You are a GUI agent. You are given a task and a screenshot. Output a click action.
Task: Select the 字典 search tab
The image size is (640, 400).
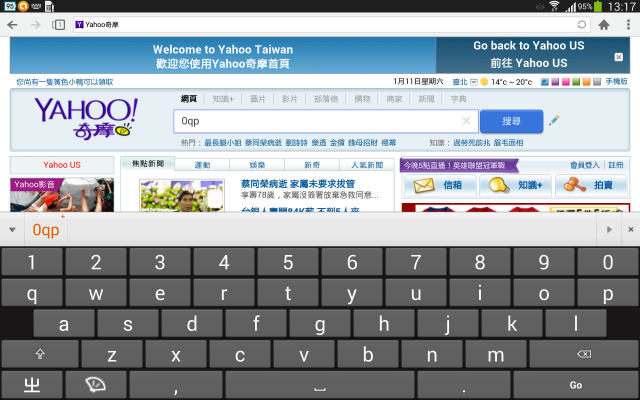[458, 99]
